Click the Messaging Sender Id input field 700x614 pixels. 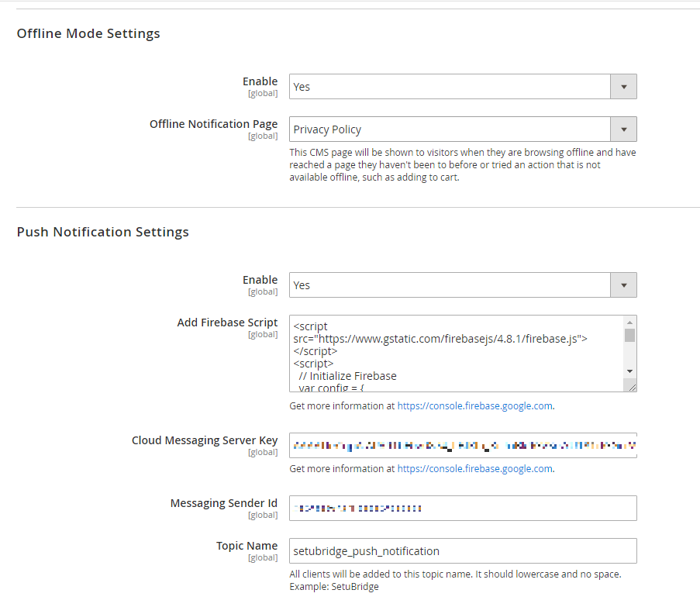(x=463, y=509)
